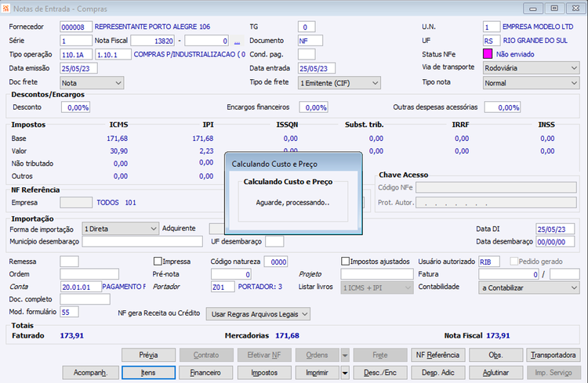588x383 pixels.
Task: Toggle the Pedido gerado checkbox
Action: 514,261
